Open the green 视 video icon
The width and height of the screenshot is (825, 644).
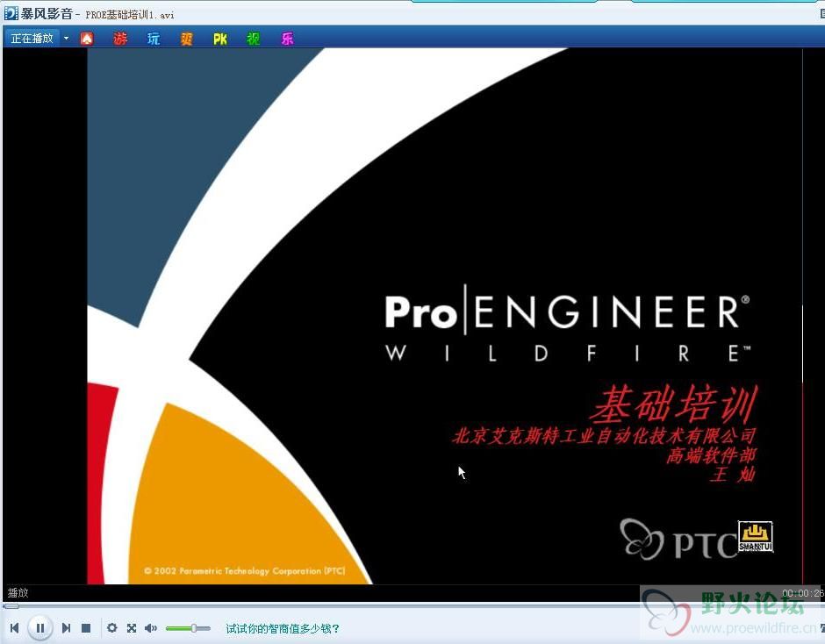click(x=253, y=39)
